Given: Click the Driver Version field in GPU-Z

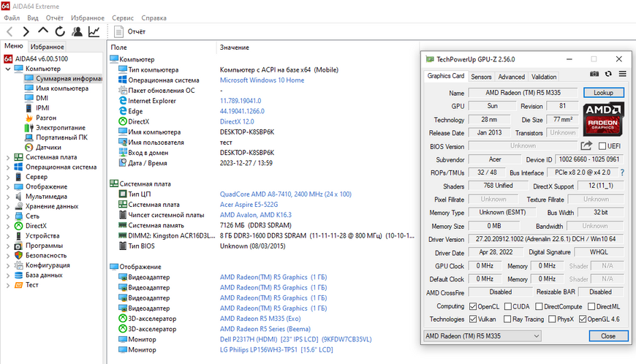Looking at the screenshot, I should pyautogui.click(x=545, y=239).
